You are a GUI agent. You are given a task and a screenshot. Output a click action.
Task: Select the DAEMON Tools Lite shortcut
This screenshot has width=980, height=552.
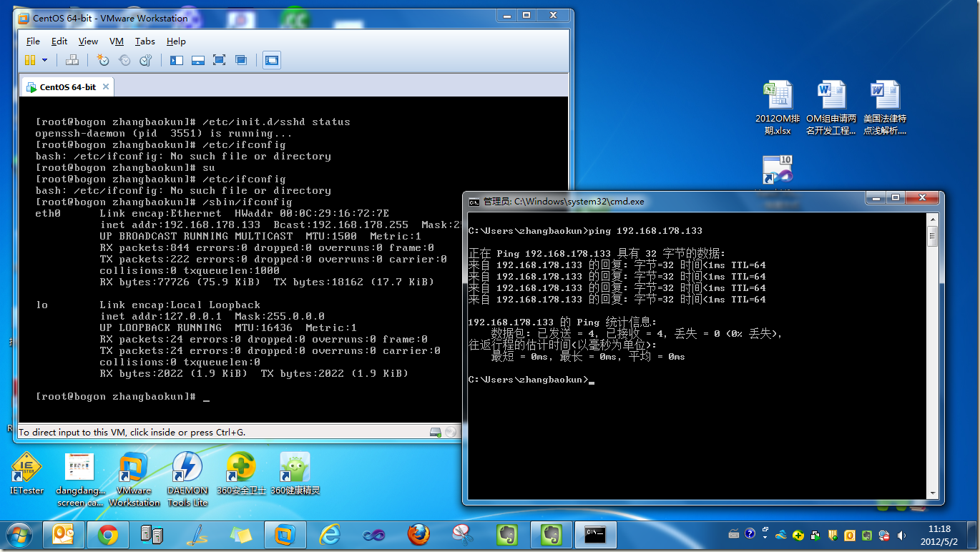[x=187, y=480]
